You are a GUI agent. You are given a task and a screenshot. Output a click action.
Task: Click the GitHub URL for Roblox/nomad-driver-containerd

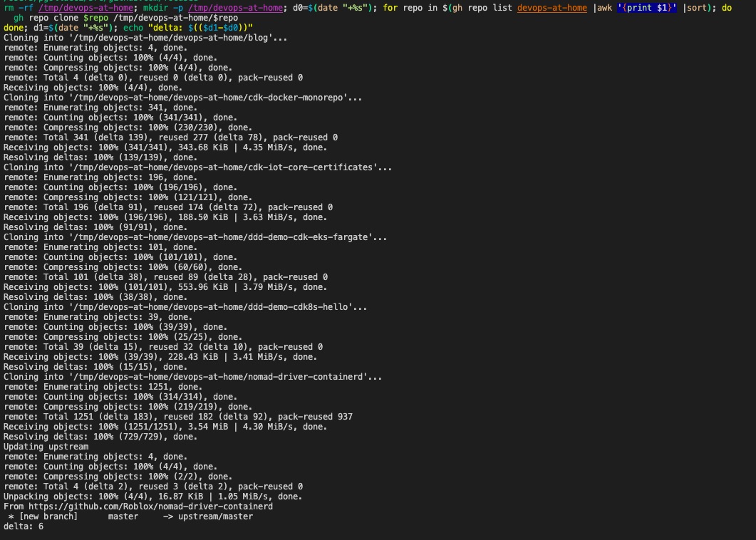[150, 507]
